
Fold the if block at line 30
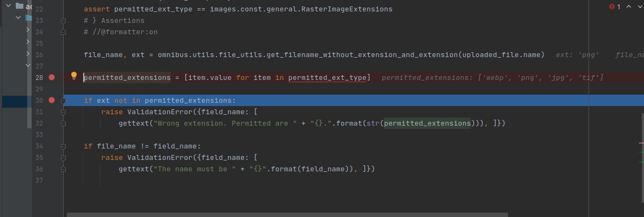63,100
